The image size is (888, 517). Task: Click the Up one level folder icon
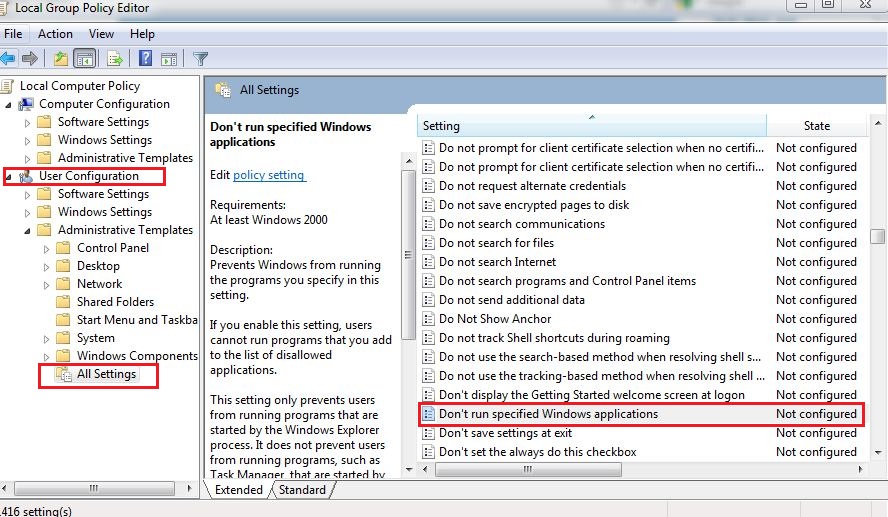(x=61, y=58)
